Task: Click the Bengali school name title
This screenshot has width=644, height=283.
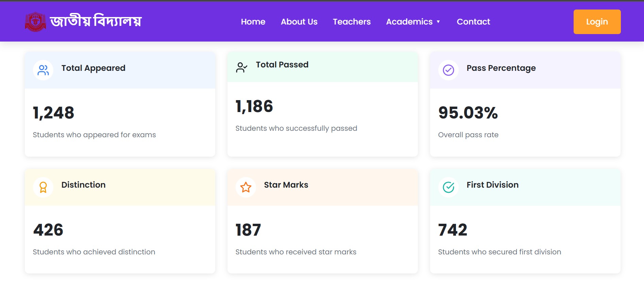Action: (96, 21)
